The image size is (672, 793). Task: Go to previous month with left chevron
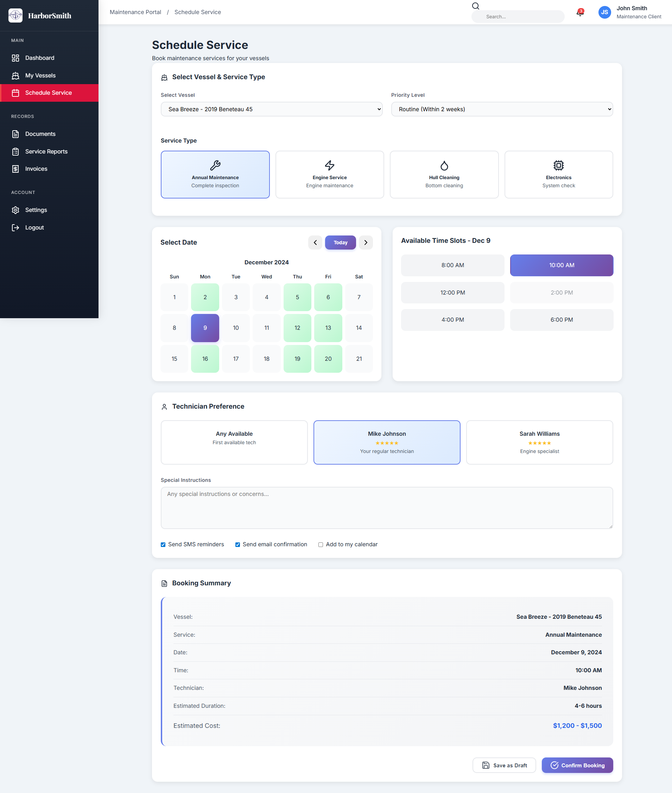click(x=315, y=243)
